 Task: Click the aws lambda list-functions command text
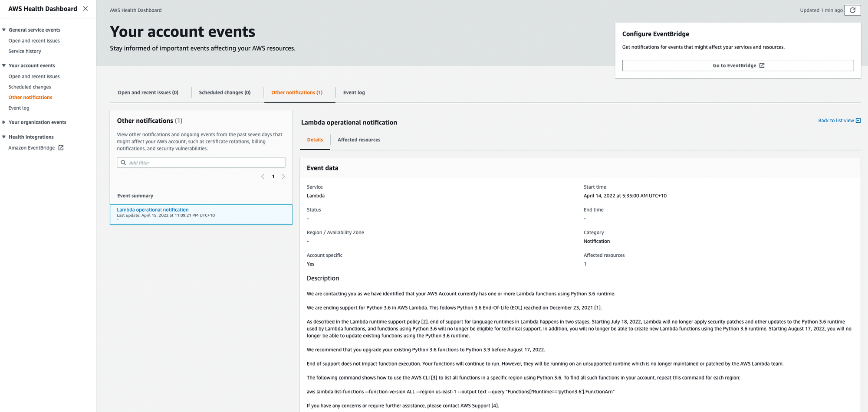pyautogui.click(x=460, y=392)
